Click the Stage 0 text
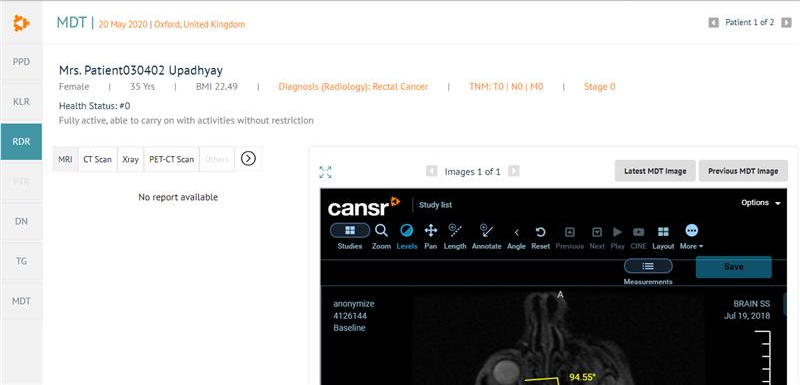 599,87
